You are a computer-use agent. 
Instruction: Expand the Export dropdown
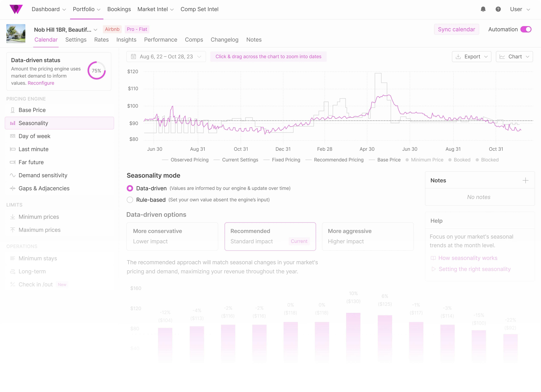pos(471,57)
